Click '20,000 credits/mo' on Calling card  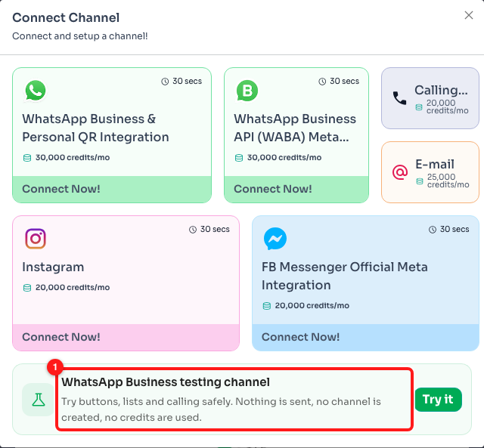coord(447,107)
